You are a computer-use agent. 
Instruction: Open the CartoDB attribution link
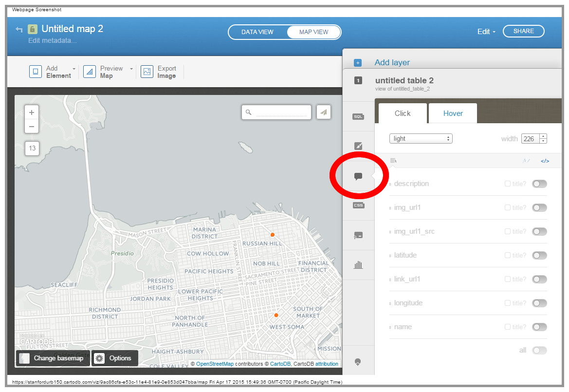pyautogui.click(x=327, y=364)
